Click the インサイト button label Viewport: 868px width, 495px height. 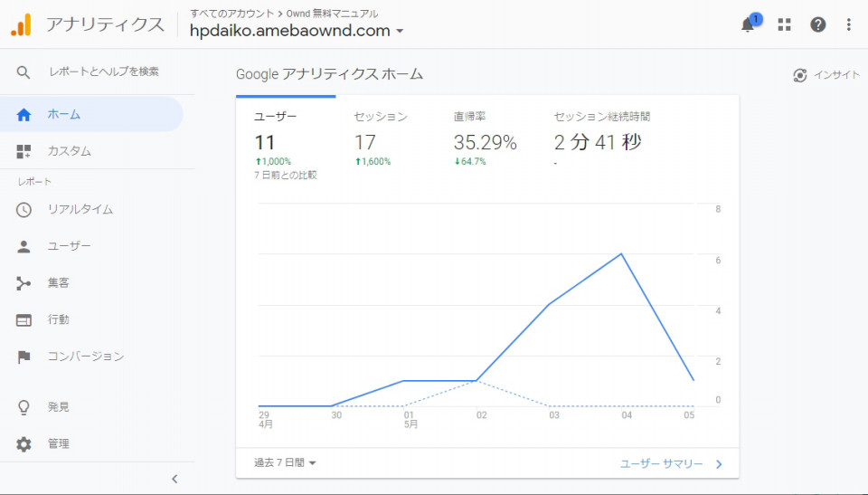(x=836, y=75)
